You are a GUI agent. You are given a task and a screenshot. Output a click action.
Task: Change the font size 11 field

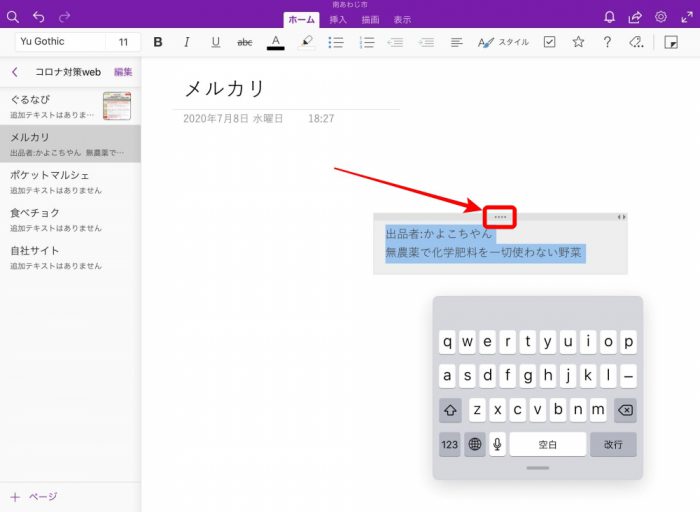[123, 42]
